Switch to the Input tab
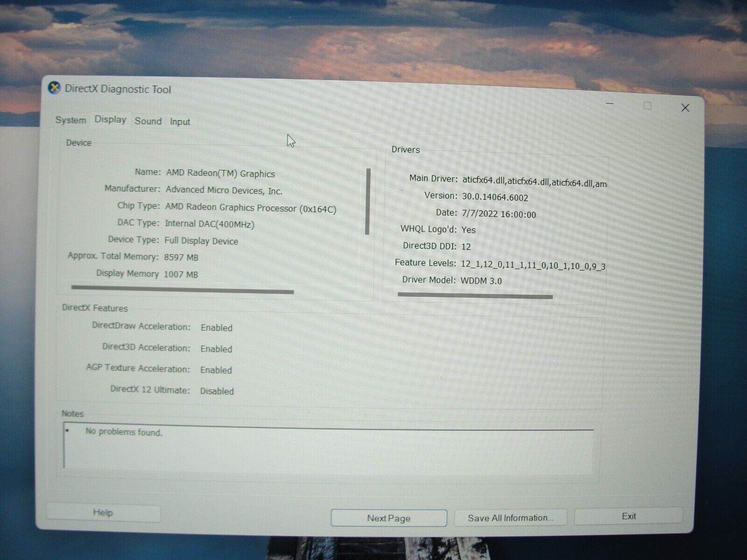The image size is (747, 560). 180,121
